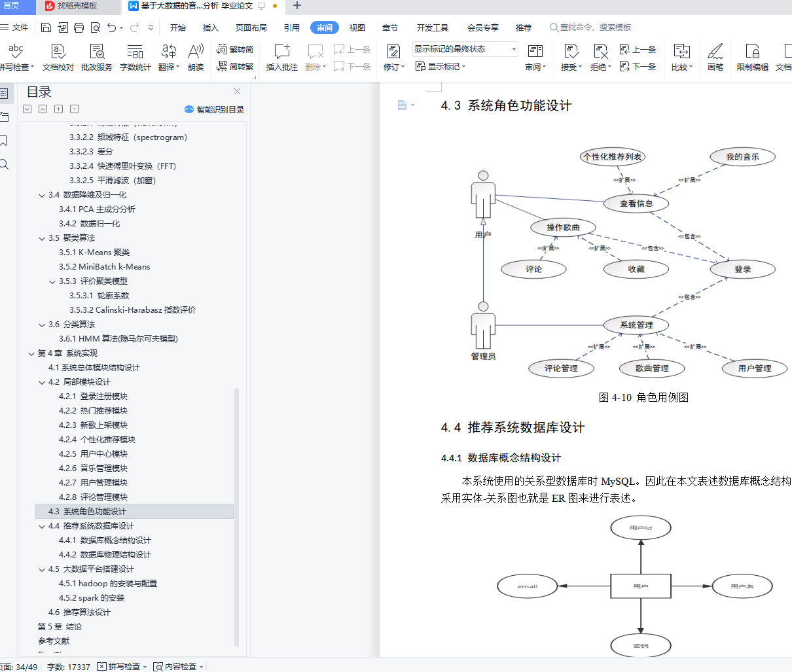Click the 智能识别目录 smart outline icon
Screen dimensions: 792x672
(x=215, y=109)
